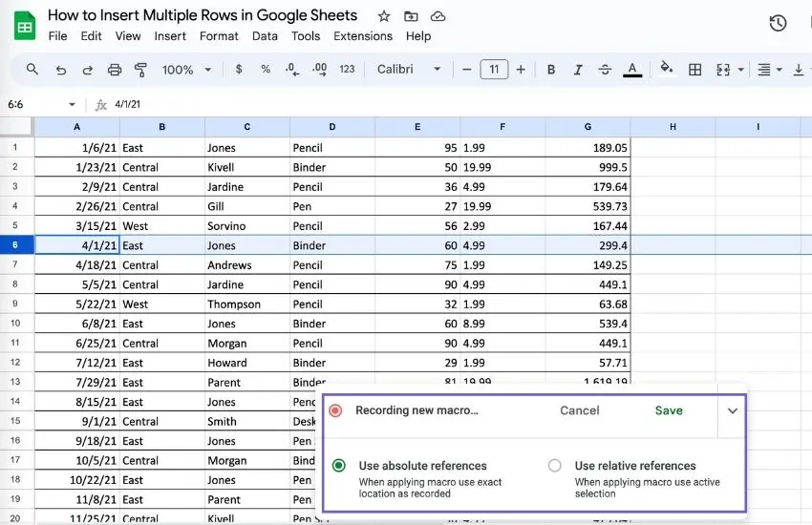Open the Format menu

[219, 36]
